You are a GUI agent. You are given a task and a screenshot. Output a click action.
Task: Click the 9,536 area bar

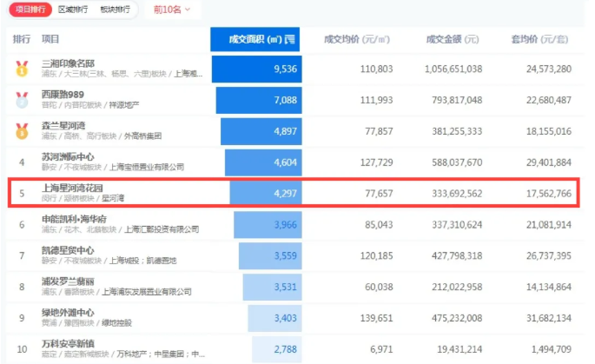257,69
